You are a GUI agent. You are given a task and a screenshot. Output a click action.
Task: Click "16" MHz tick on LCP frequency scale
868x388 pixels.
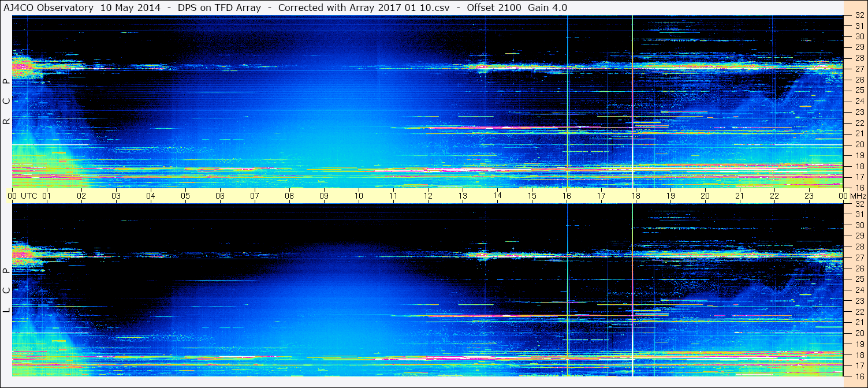[x=859, y=376]
